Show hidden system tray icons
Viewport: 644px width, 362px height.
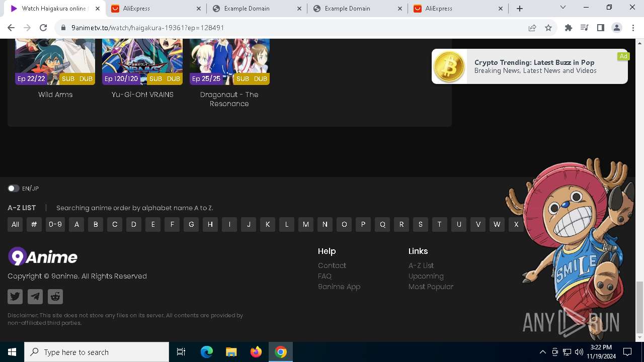click(542, 352)
